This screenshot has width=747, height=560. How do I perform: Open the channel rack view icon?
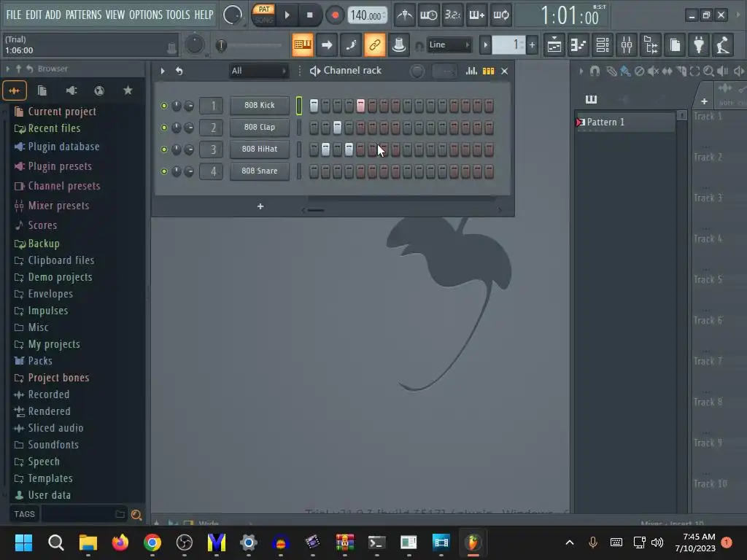(x=603, y=44)
